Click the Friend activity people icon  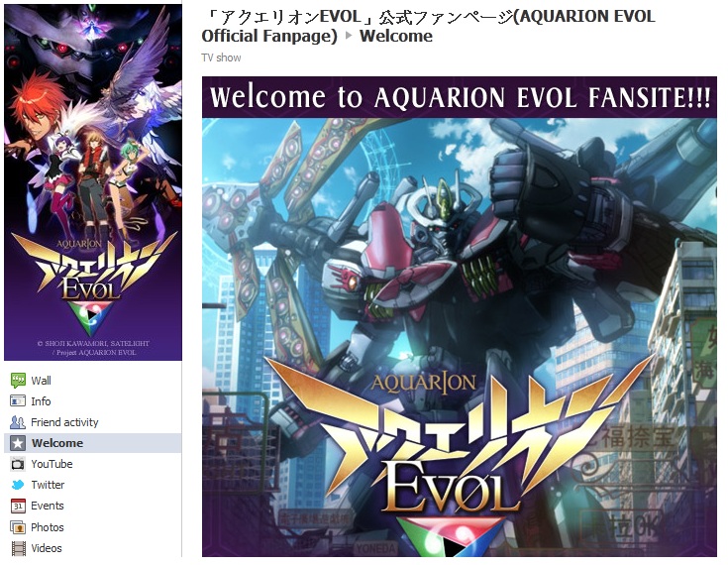(x=18, y=422)
